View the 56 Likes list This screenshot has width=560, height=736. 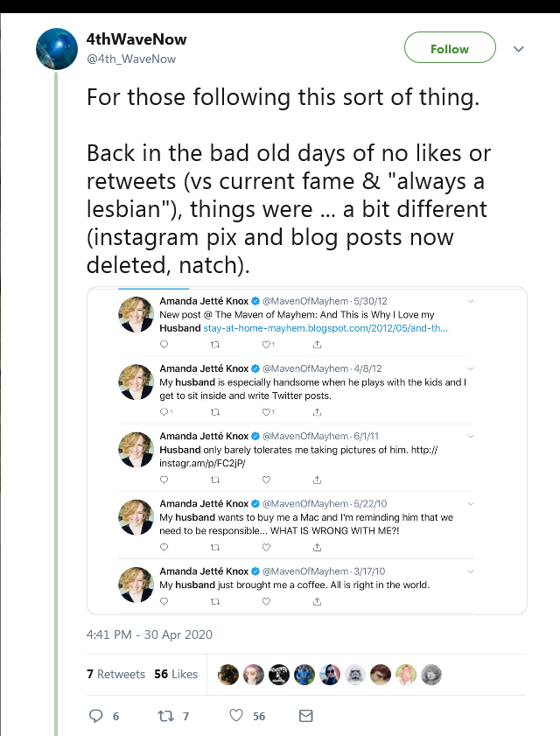[x=176, y=675]
